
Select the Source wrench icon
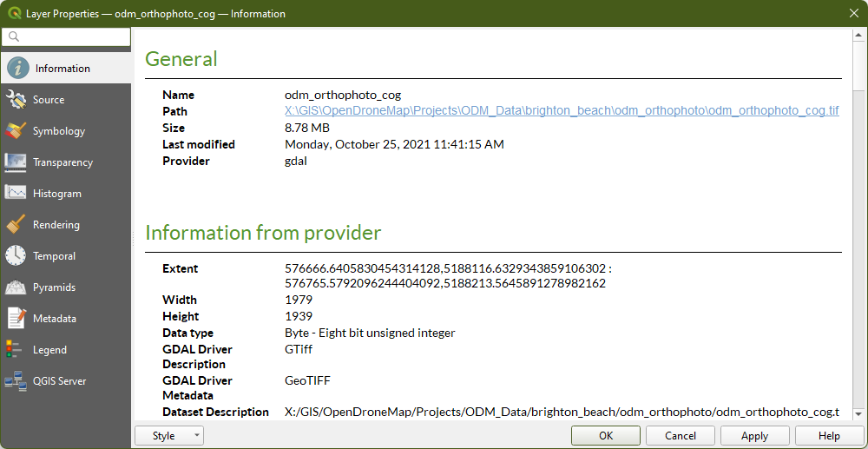tap(16, 100)
